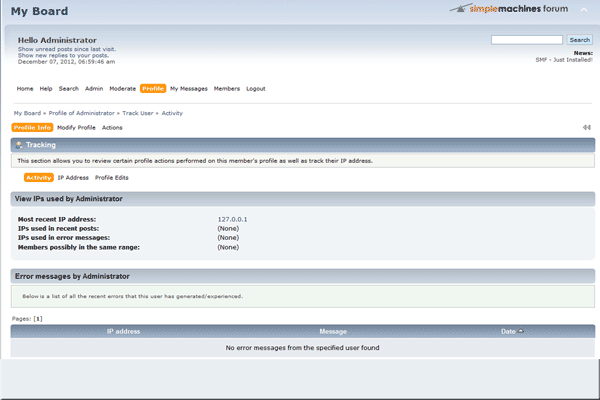The image size is (600, 400).
Task: Open the 127.0.0.1 IP address link
Action: 232,219
